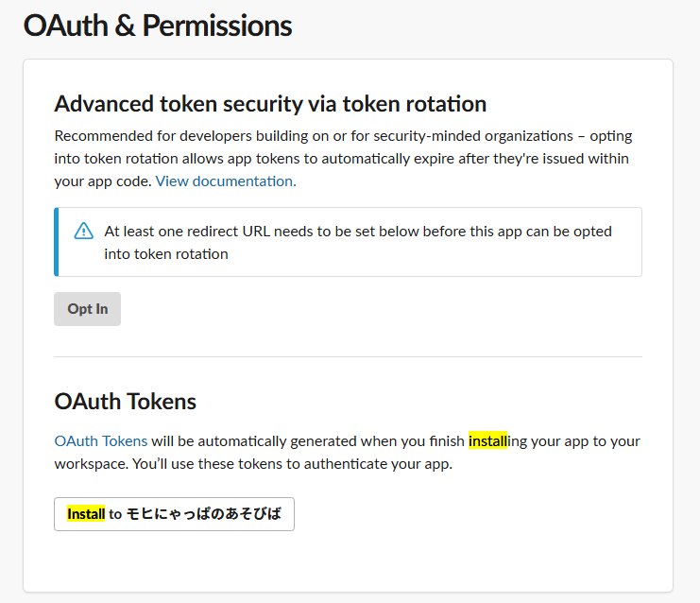Follow the blue OAuth Tokens link
Screen dimensions: 700x603
pyautogui.click(x=101, y=441)
